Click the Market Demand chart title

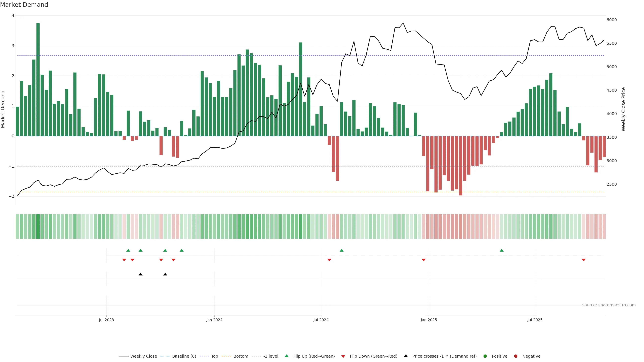(x=24, y=5)
